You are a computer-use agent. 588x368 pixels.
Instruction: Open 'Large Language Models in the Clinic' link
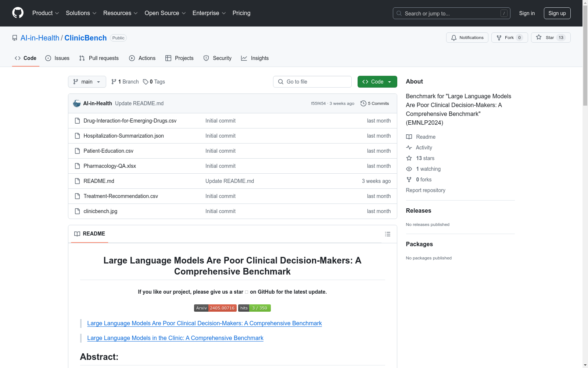pos(175,338)
